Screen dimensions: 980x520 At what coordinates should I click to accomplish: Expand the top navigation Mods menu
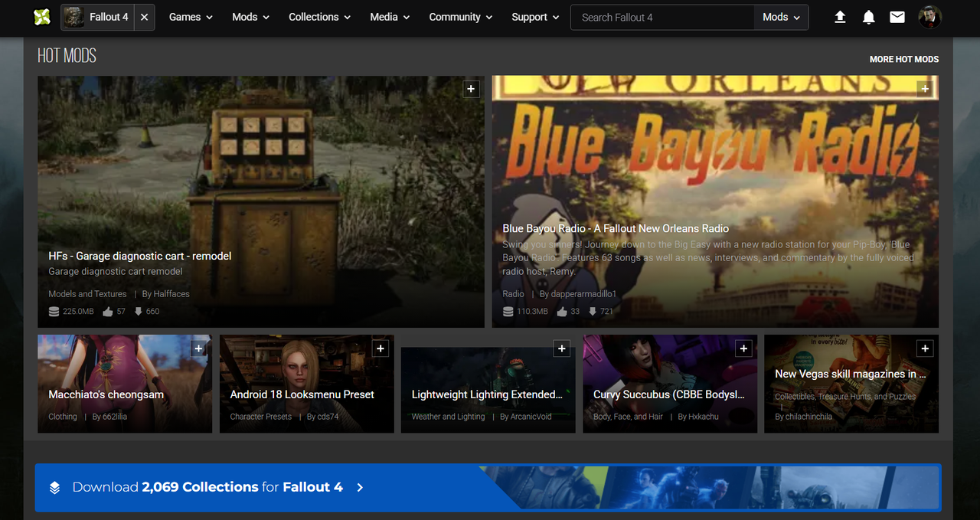pos(251,17)
